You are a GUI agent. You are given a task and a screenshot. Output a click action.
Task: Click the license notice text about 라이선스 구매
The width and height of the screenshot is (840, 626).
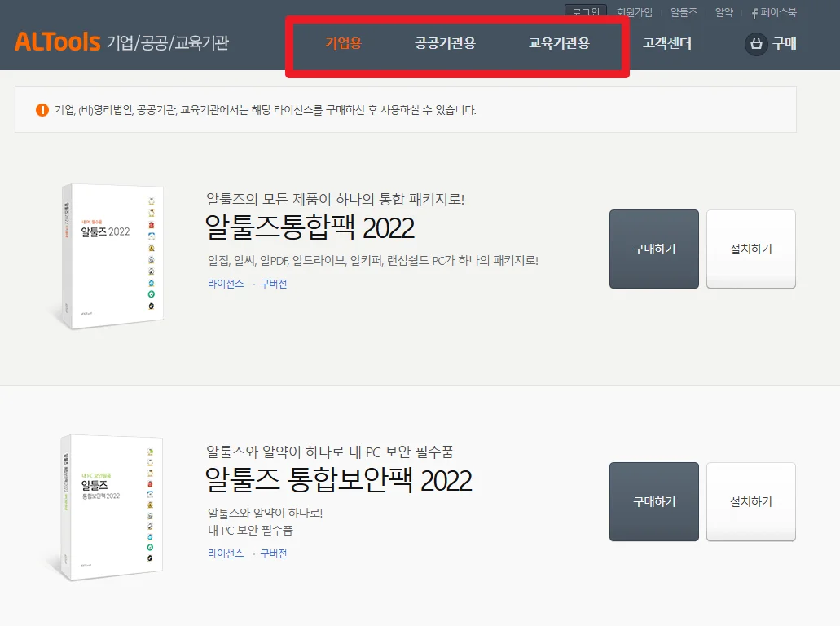tap(265, 110)
